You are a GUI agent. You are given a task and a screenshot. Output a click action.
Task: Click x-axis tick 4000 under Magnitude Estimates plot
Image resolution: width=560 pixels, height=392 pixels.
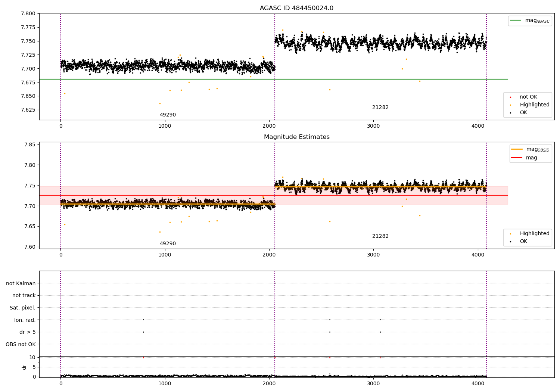478,255
